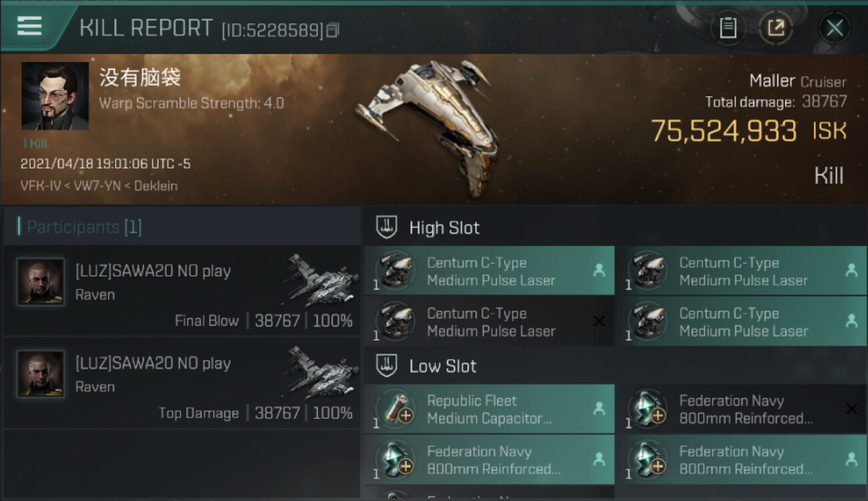
Task: Open victim 没有脑袋's character portrait
Action: (x=55, y=96)
